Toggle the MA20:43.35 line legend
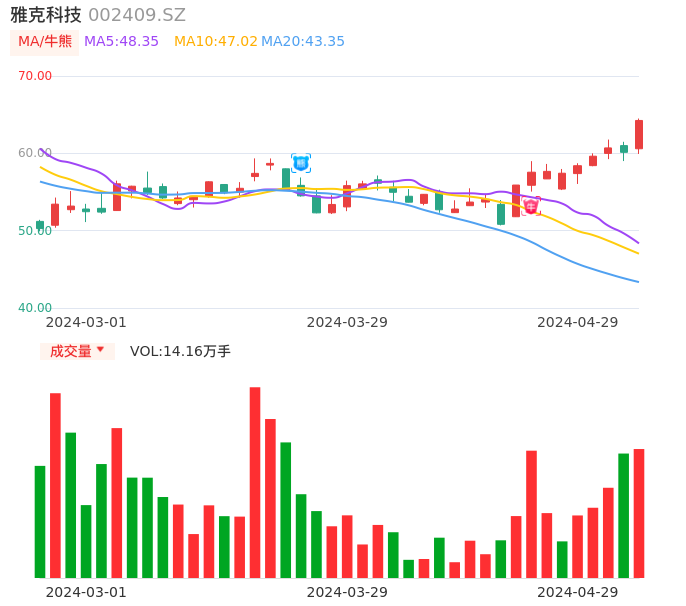Image resolution: width=686 pixels, height=606 pixels. [x=303, y=42]
